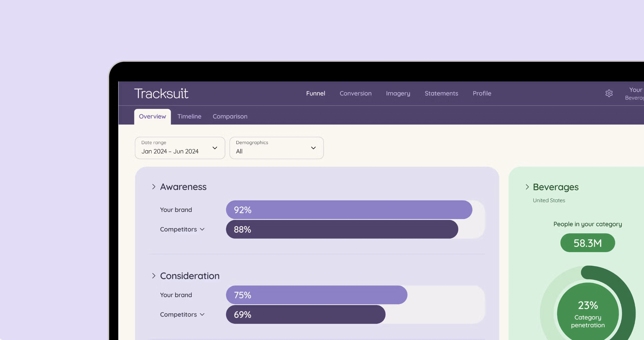Open settings via the gear icon

point(609,93)
